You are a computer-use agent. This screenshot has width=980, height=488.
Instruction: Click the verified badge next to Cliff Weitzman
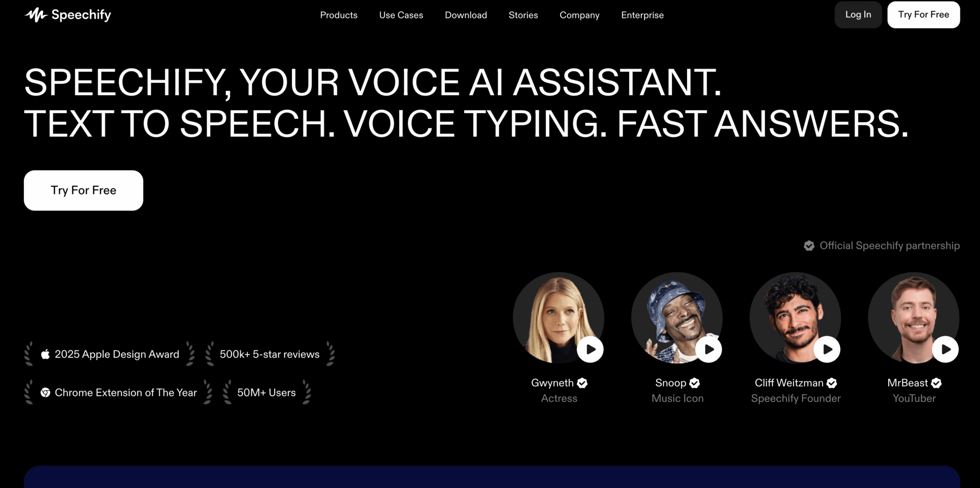(x=832, y=383)
